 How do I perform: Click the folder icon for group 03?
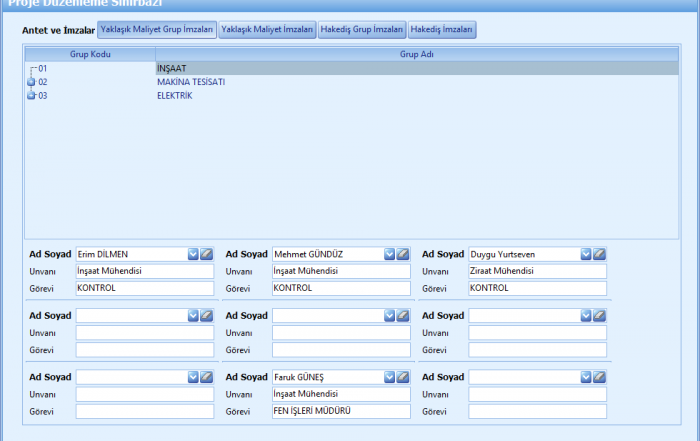[x=31, y=96]
